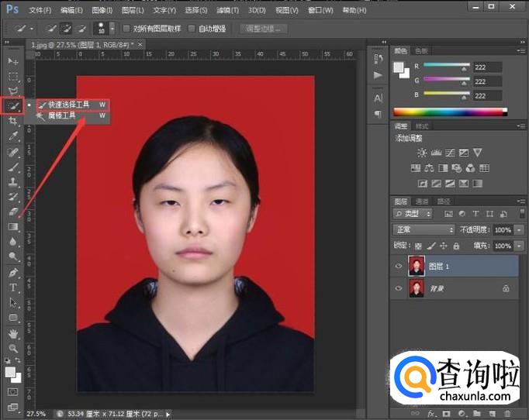Pick the Horizontal Type tool

click(13, 287)
